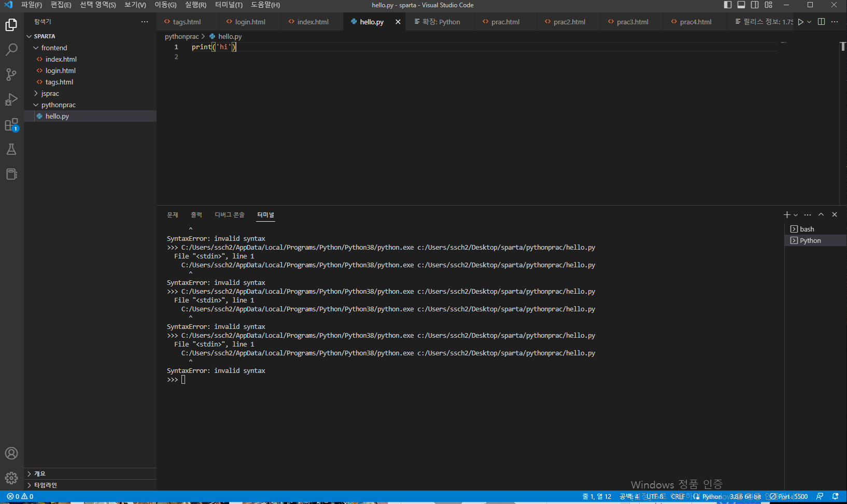Switch to the prac2.html tab
847x504 pixels.
(x=569, y=22)
